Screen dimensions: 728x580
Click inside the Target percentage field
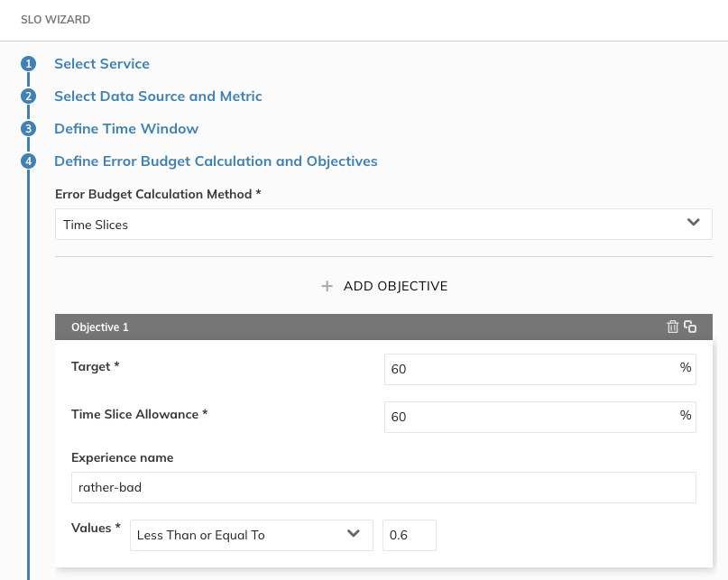(x=532, y=369)
